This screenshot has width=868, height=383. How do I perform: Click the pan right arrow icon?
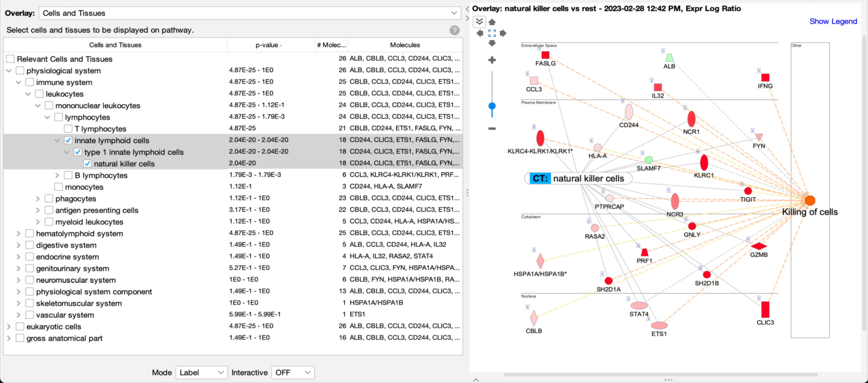503,33
